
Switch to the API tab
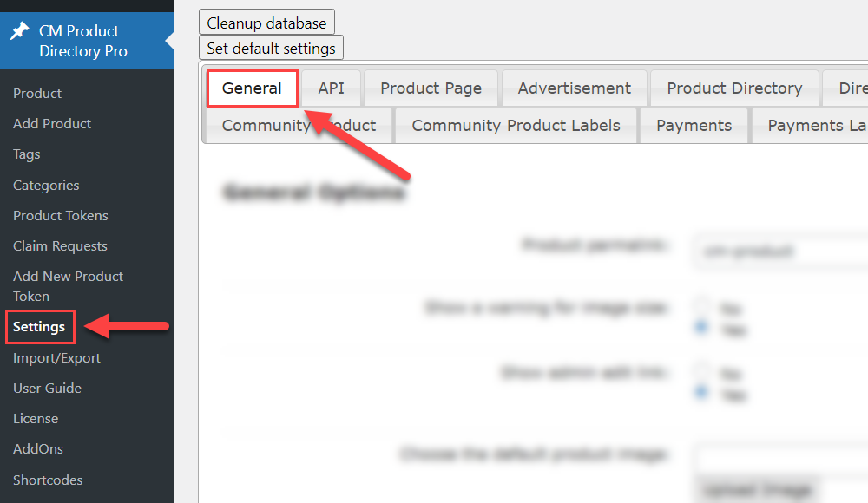coord(331,88)
